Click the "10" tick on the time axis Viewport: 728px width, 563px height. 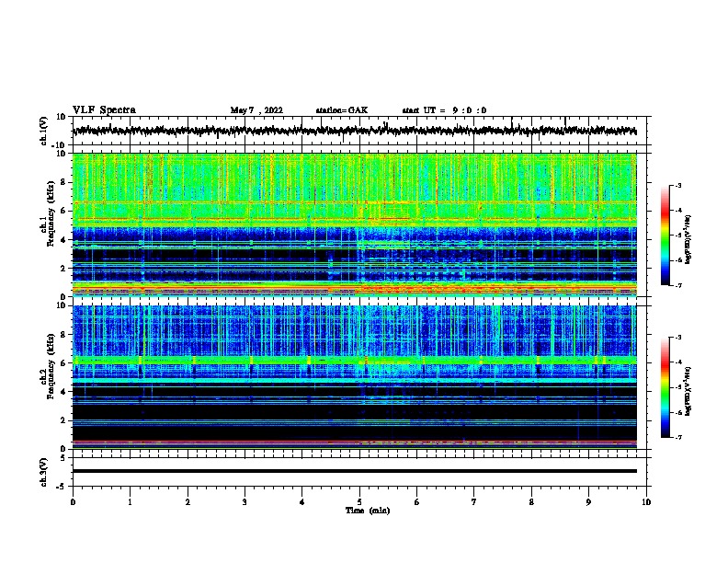tap(646, 502)
